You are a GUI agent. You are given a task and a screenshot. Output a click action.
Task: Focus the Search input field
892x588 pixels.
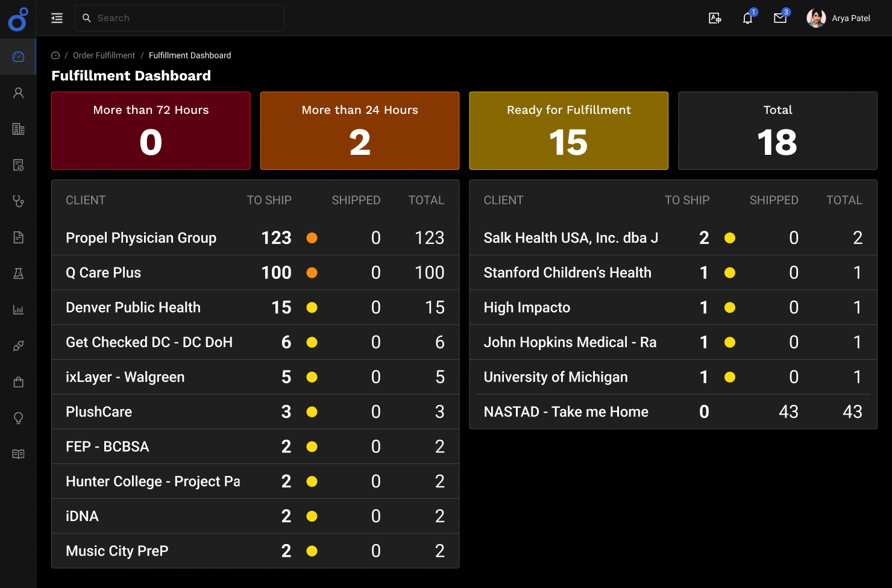coord(180,18)
